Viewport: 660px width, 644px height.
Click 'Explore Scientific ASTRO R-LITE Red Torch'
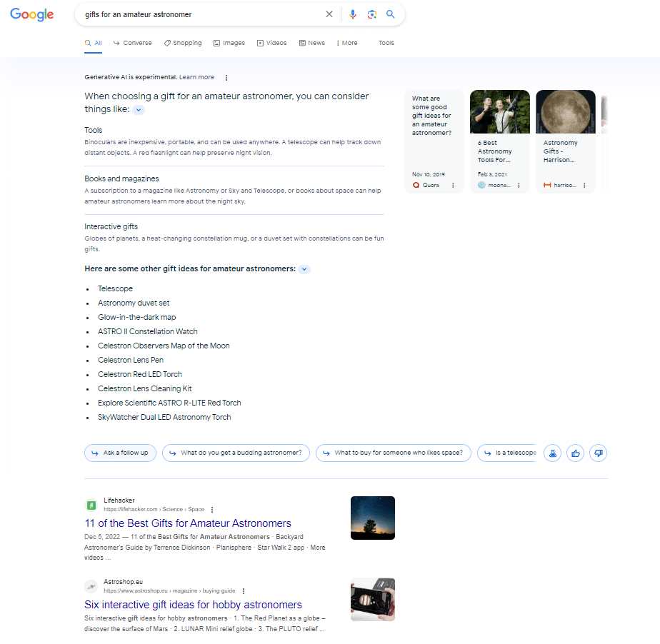pos(169,403)
